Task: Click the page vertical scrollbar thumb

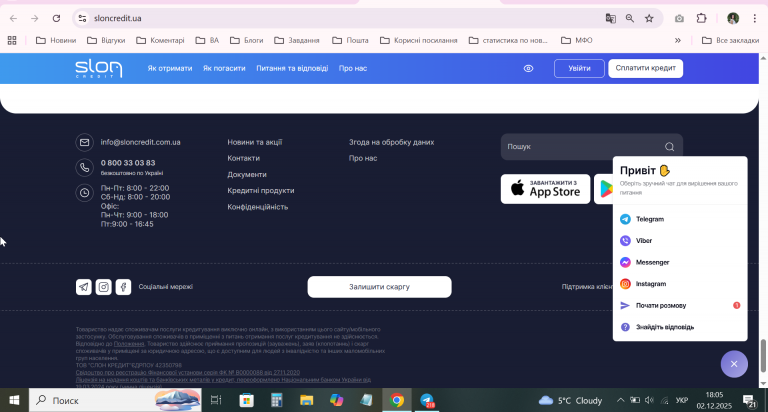Action: (x=763, y=356)
